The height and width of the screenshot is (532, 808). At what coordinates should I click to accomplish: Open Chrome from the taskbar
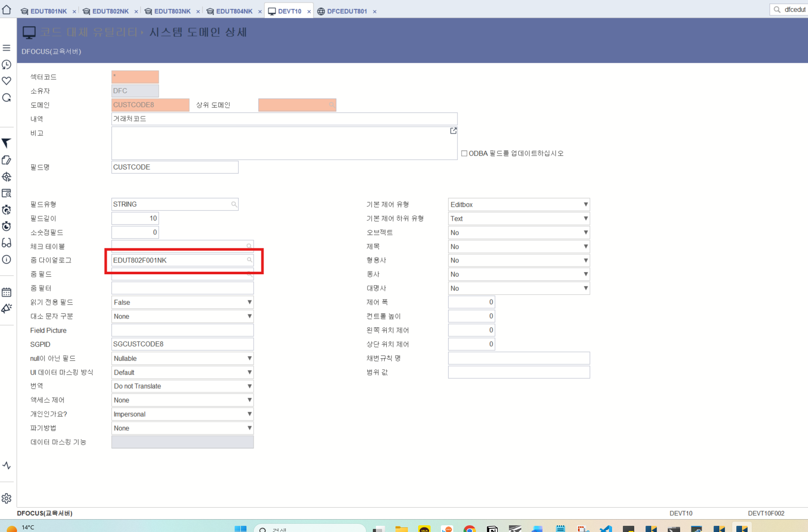469,528
